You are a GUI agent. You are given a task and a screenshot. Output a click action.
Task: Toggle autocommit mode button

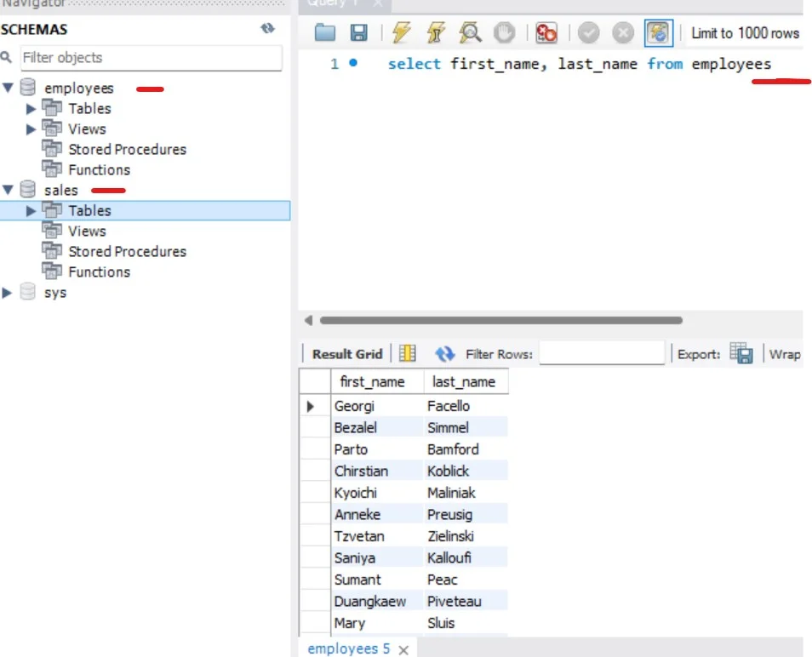point(658,33)
